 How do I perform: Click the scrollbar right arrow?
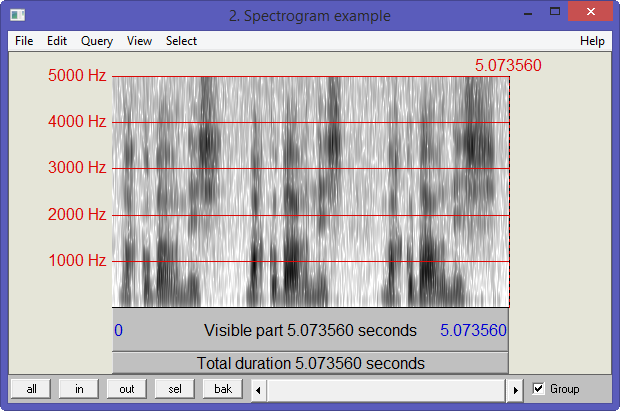515,390
